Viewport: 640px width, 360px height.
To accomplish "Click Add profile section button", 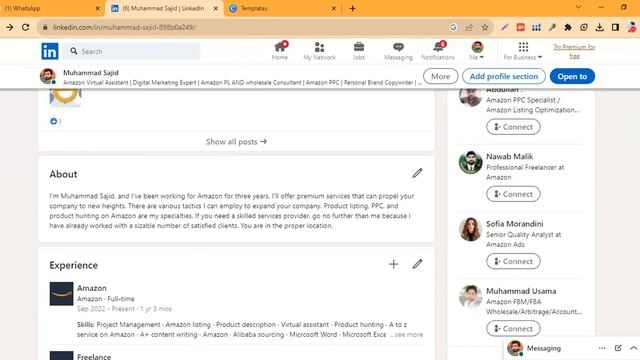I will [x=504, y=76].
